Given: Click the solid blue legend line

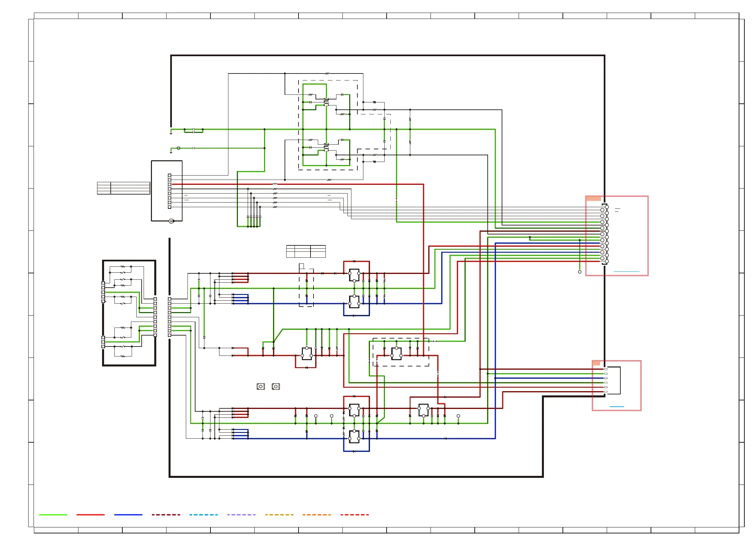Looking at the screenshot, I should 128,514.
